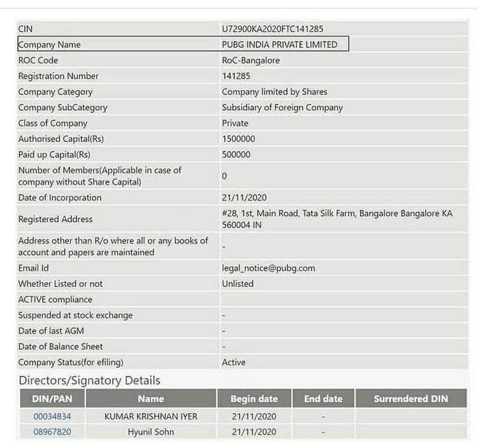478x448 pixels.
Task: Click the 'ACTIVE compliance' label
Action: (55, 300)
